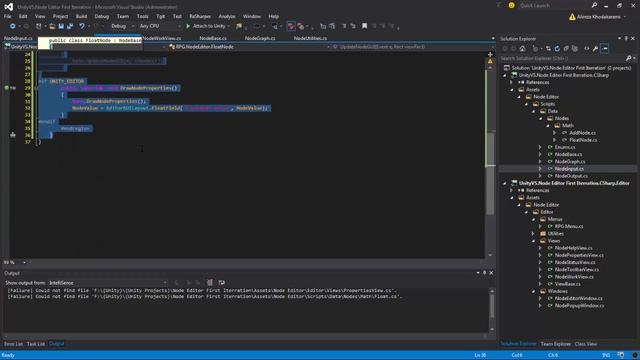
Task: Click the account warning triangle icon
Action: (572, 17)
